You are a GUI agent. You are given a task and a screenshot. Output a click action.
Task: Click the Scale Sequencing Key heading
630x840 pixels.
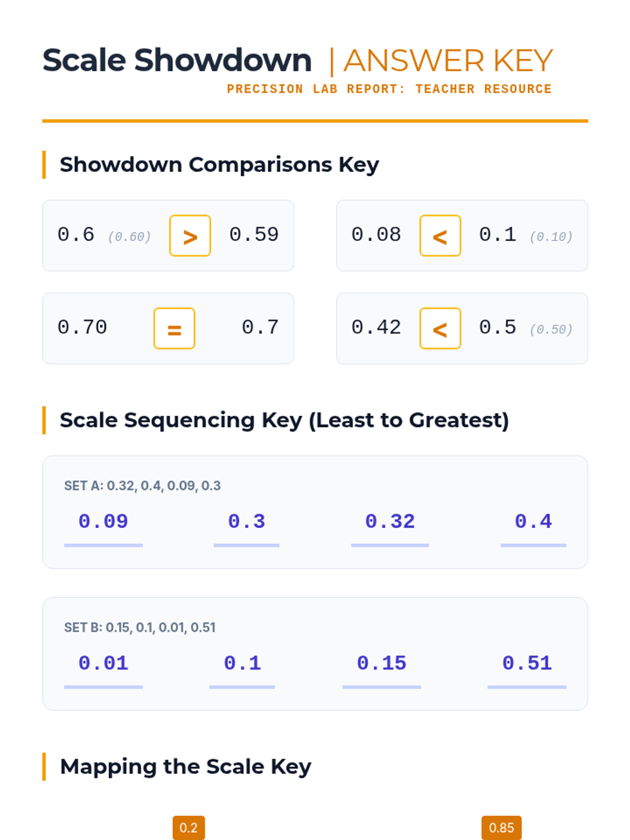[284, 421]
